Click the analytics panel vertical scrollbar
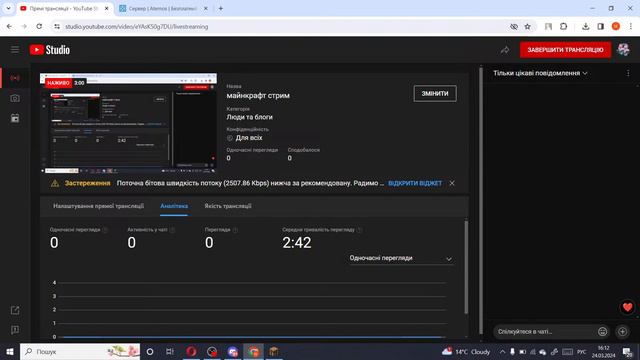Viewport: 640px width, 360px height. click(x=466, y=267)
